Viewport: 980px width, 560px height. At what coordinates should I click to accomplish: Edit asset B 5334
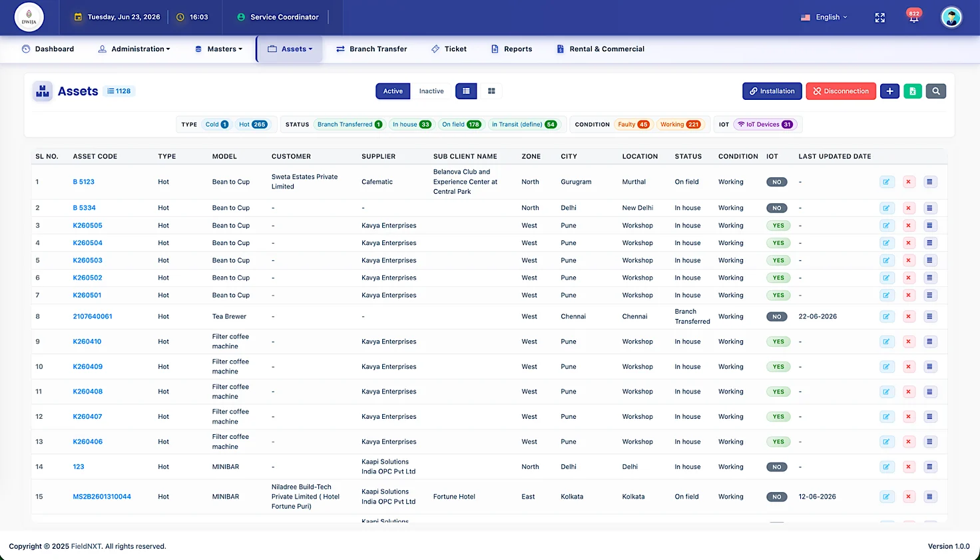887,208
